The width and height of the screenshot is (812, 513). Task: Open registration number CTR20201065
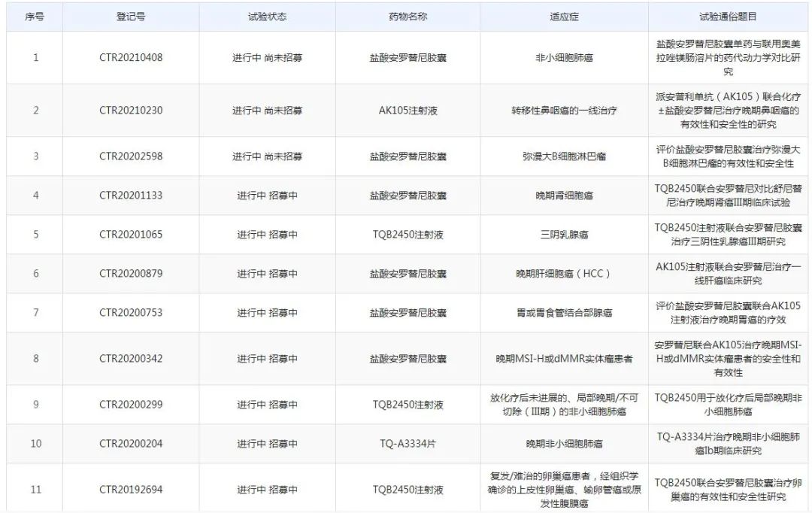131,235
